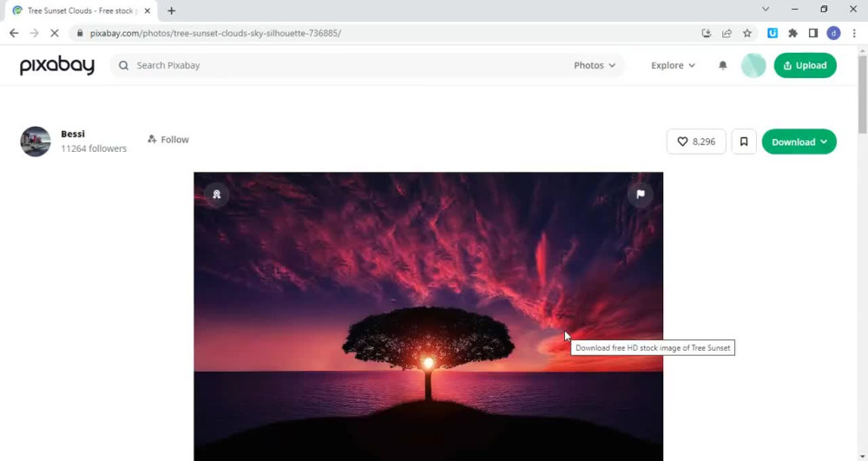This screenshot has width=868, height=461.
Task: Open notifications bell
Action: [722, 65]
